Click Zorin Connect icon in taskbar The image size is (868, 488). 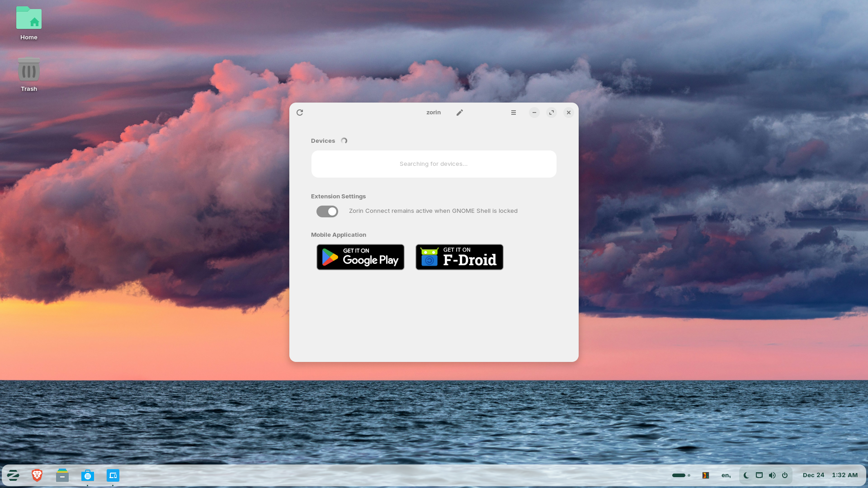click(113, 475)
